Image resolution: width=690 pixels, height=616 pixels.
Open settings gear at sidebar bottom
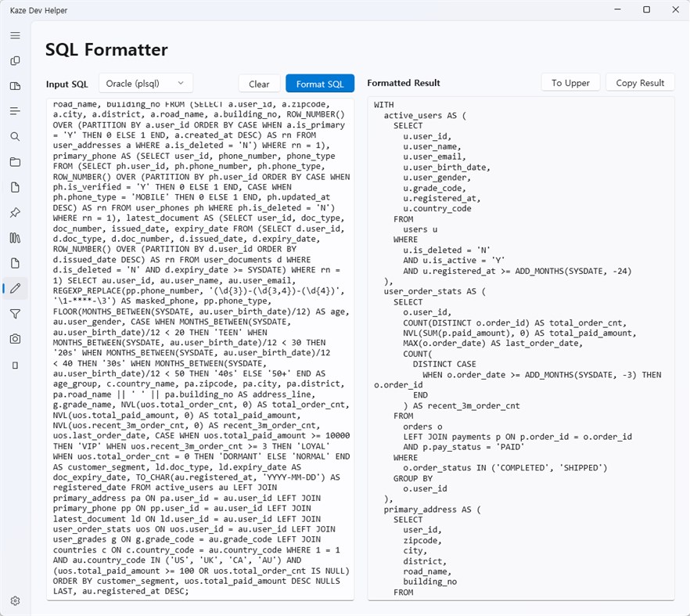15,600
